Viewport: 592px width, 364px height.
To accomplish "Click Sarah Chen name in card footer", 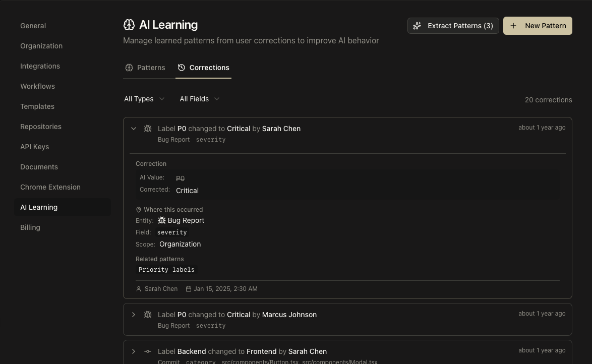I will 161,289.
